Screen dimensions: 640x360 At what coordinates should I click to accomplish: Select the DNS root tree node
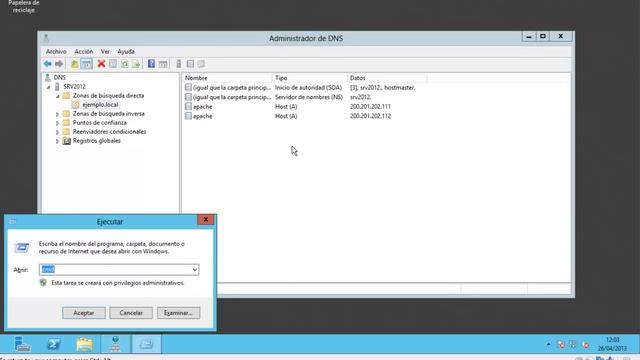pos(59,77)
